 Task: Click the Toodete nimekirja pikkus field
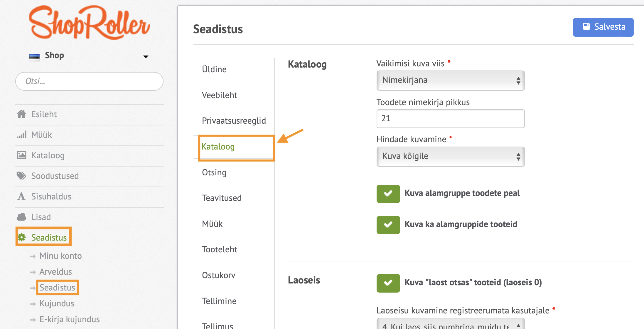(450, 119)
